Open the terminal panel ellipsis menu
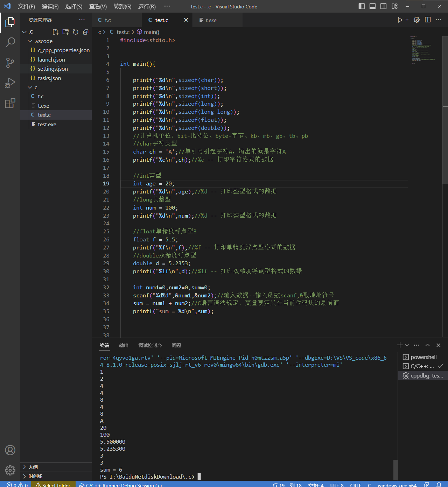This screenshot has height=487, width=448. [416, 345]
